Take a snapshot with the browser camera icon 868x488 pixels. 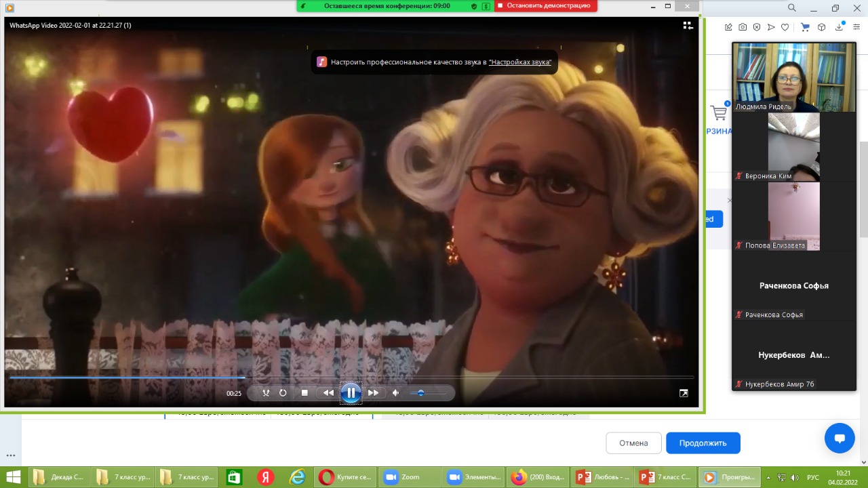pos(743,27)
